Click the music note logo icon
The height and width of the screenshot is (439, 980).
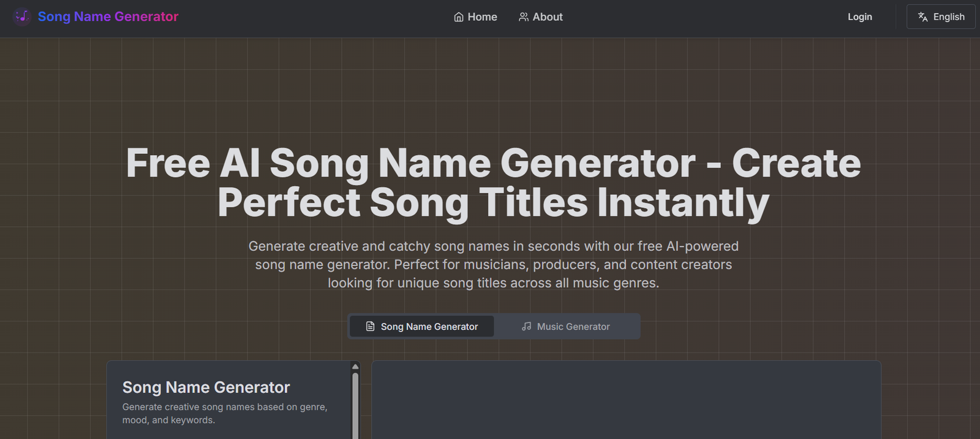22,17
